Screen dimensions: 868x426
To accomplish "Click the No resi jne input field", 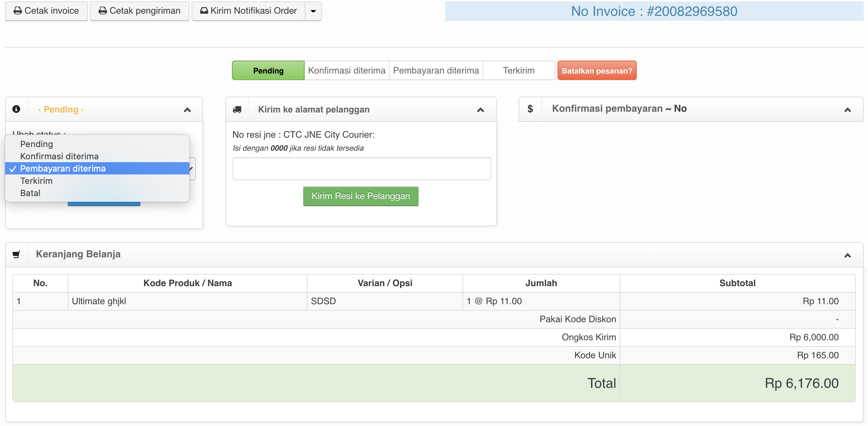I will (x=362, y=169).
